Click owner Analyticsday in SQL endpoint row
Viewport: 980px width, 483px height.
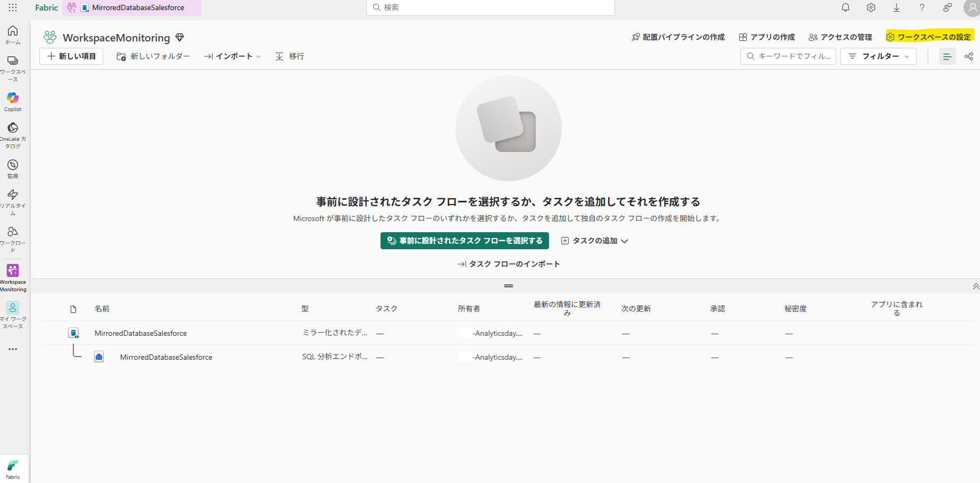[x=492, y=357]
